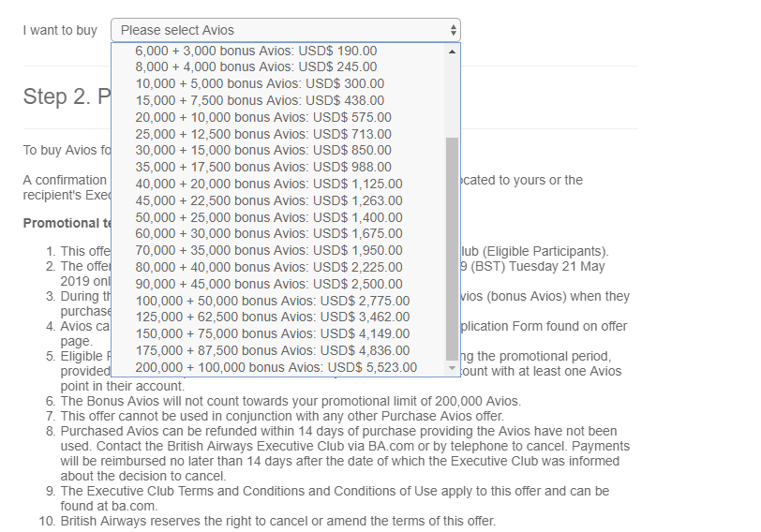Choose the USD$ 575.00 Avios package
The image size is (761, 532).
coord(263,117)
